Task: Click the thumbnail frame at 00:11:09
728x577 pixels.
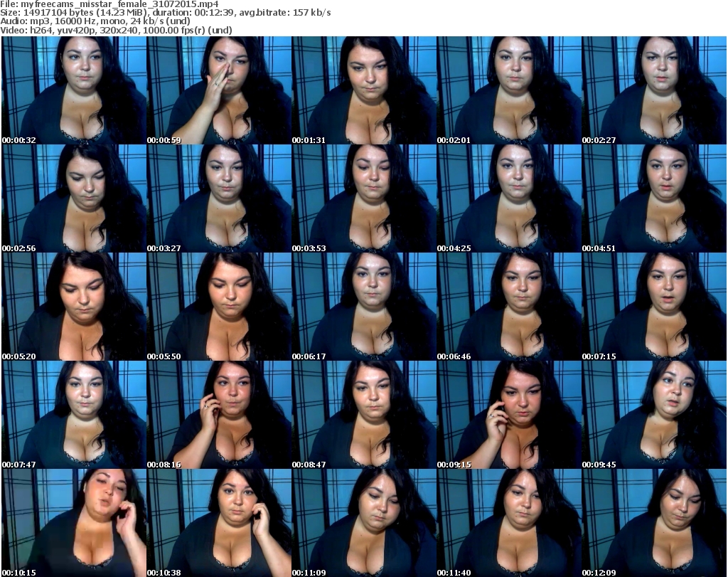Action: click(x=364, y=523)
